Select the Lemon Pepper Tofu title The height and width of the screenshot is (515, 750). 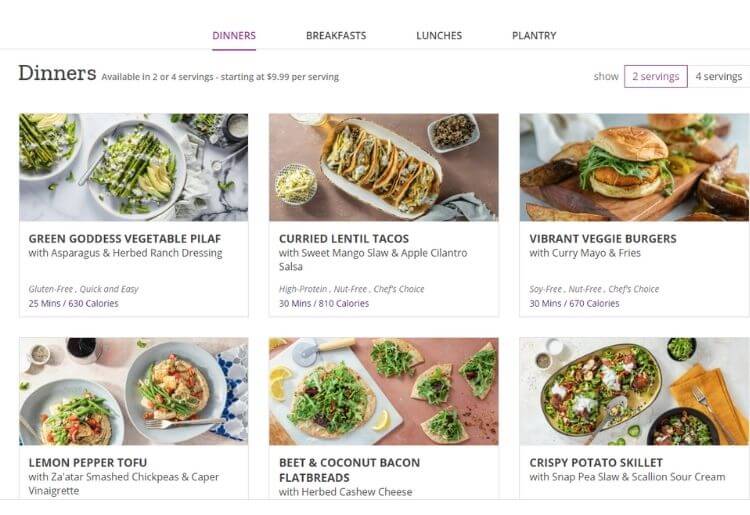(x=88, y=463)
